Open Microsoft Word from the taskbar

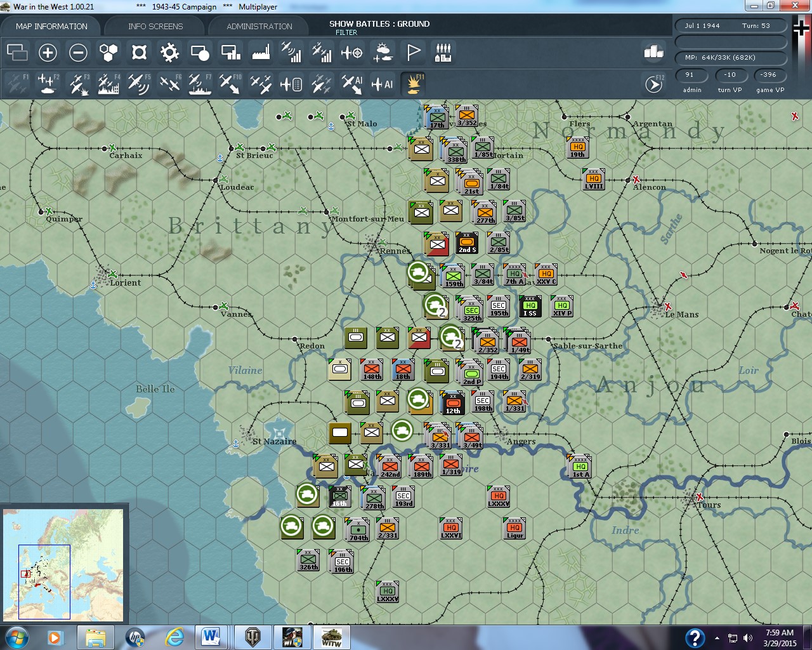pos(211,637)
